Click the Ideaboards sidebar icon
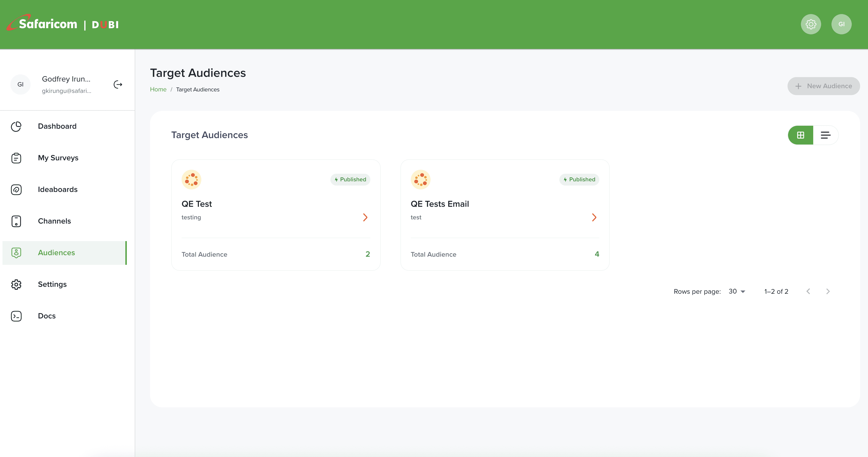The height and width of the screenshot is (457, 868). pos(16,189)
